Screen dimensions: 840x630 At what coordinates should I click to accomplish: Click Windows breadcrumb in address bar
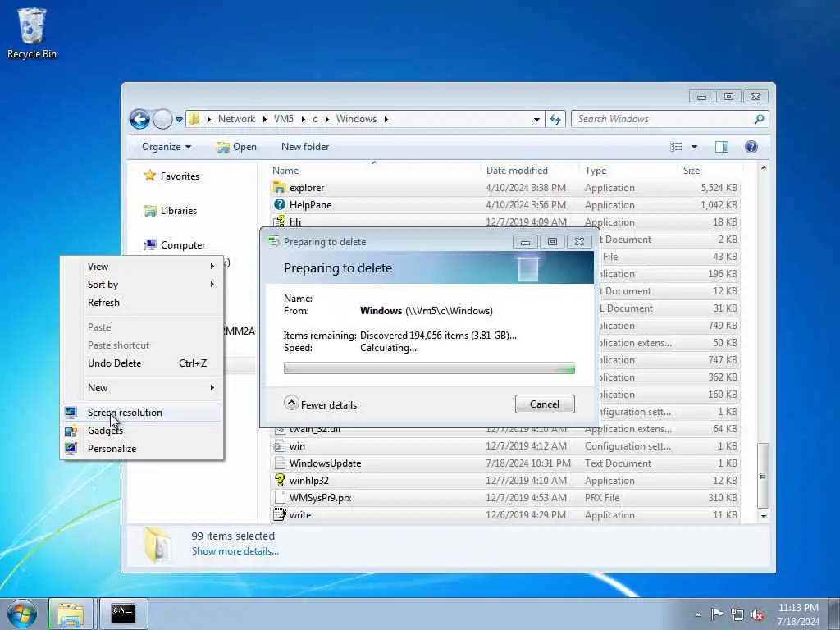tap(356, 119)
